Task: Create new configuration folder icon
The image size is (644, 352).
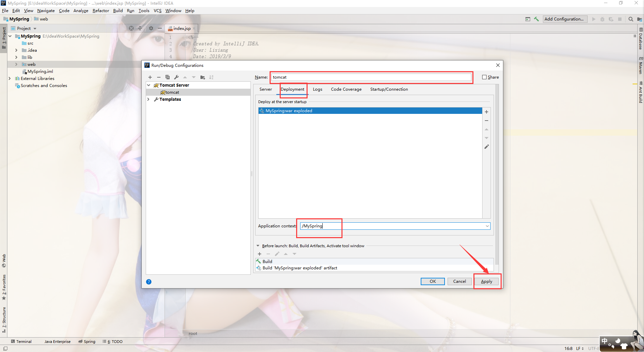Action: click(202, 77)
